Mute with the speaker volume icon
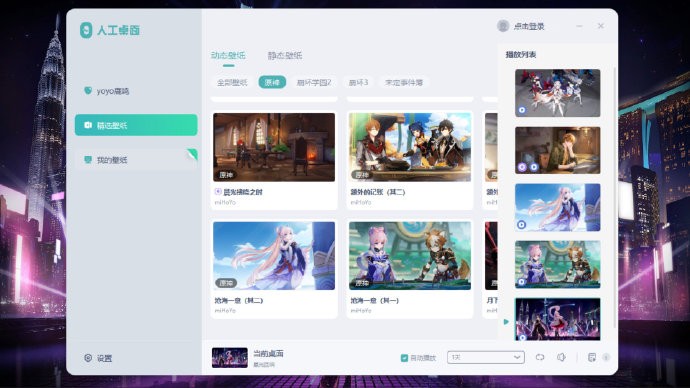 [562, 357]
